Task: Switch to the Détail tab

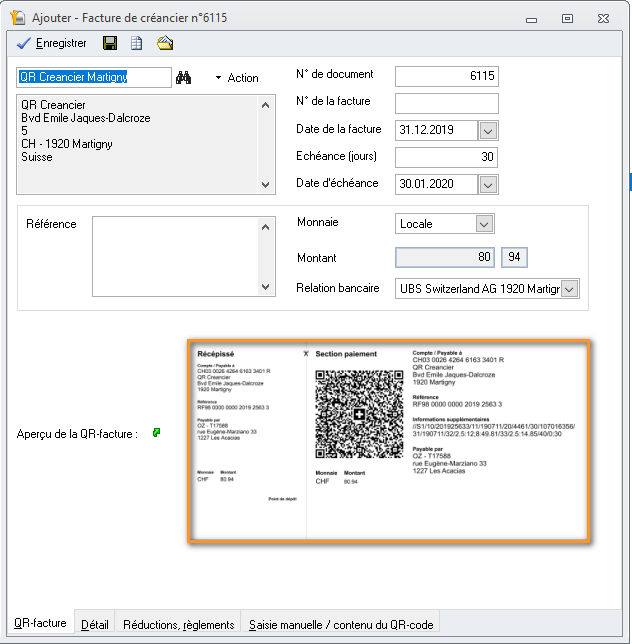Action: pyautogui.click(x=95, y=625)
